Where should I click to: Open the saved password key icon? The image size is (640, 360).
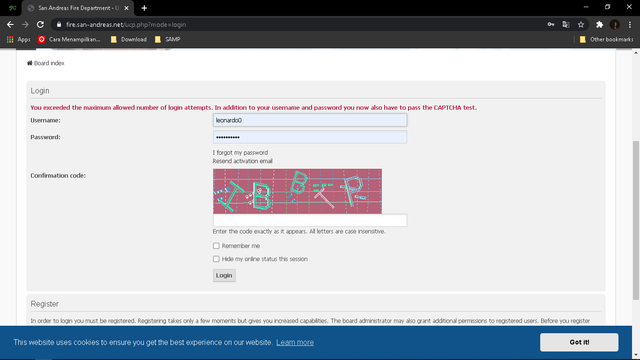tap(551, 24)
